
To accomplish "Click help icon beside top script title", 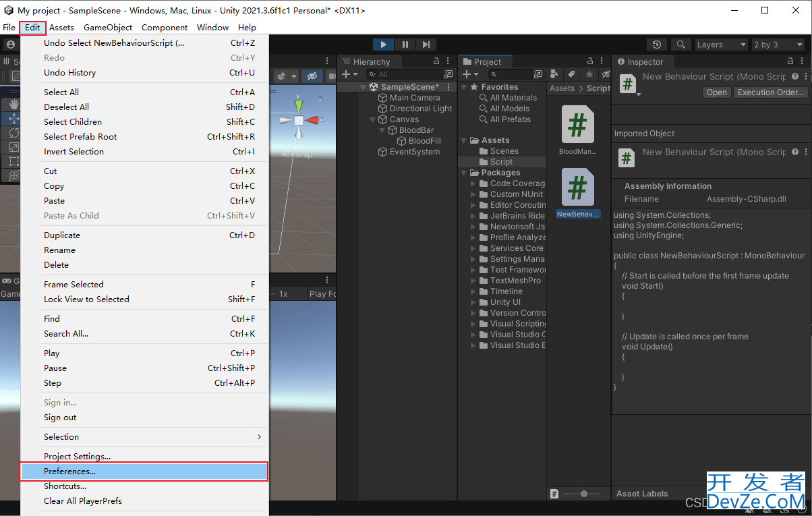I will [795, 77].
